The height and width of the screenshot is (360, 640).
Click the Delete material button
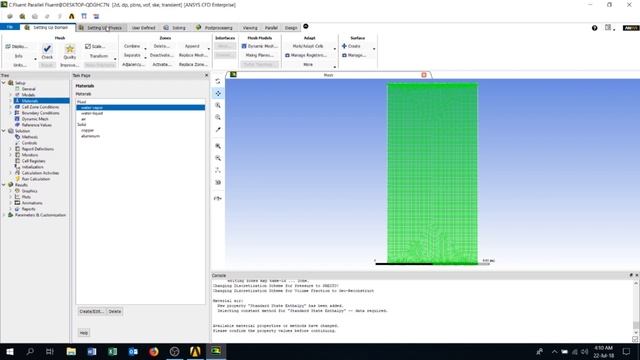[115, 311]
